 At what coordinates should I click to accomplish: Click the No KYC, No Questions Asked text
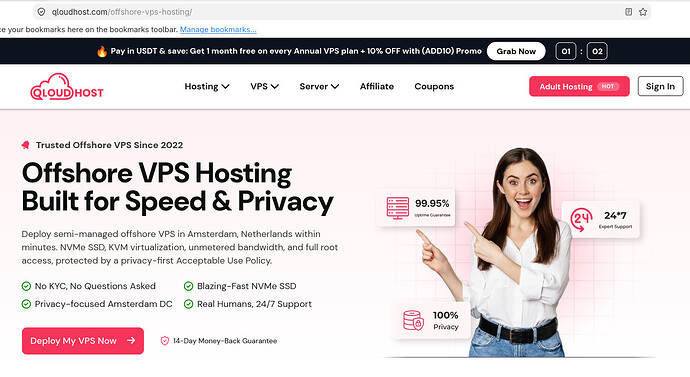click(x=95, y=286)
